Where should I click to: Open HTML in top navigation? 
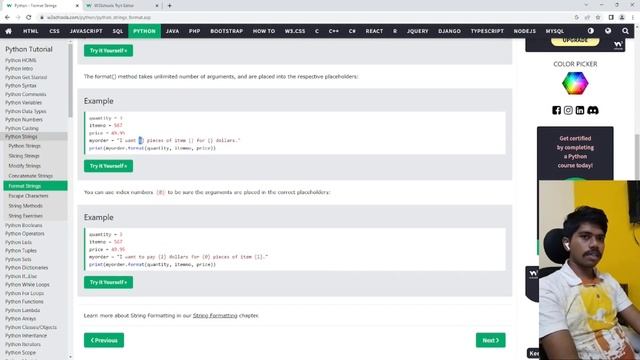31,31
